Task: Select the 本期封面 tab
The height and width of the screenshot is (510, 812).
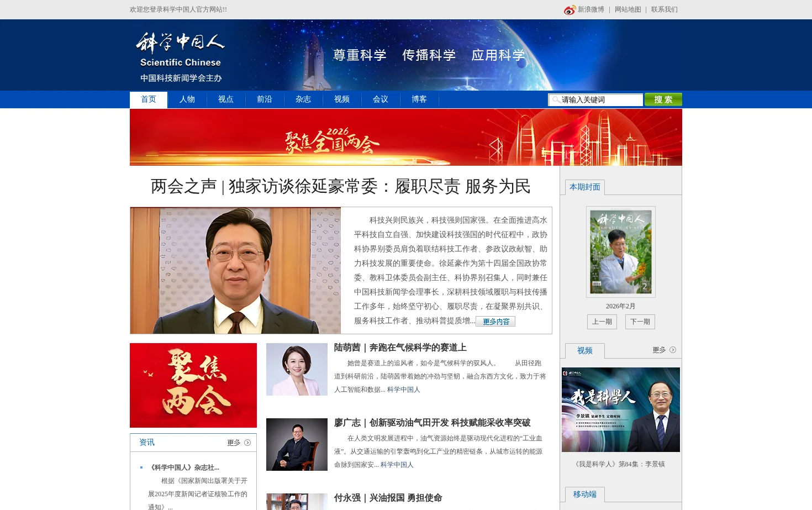Action: coord(585,187)
